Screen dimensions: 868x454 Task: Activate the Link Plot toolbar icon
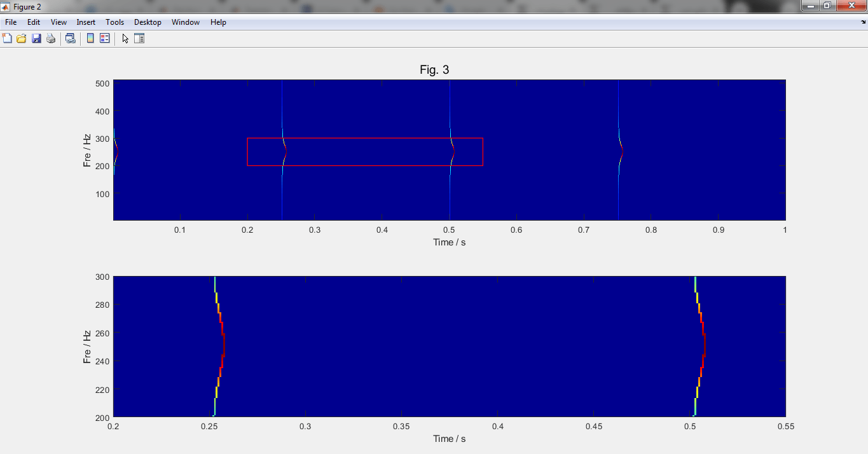click(x=71, y=38)
